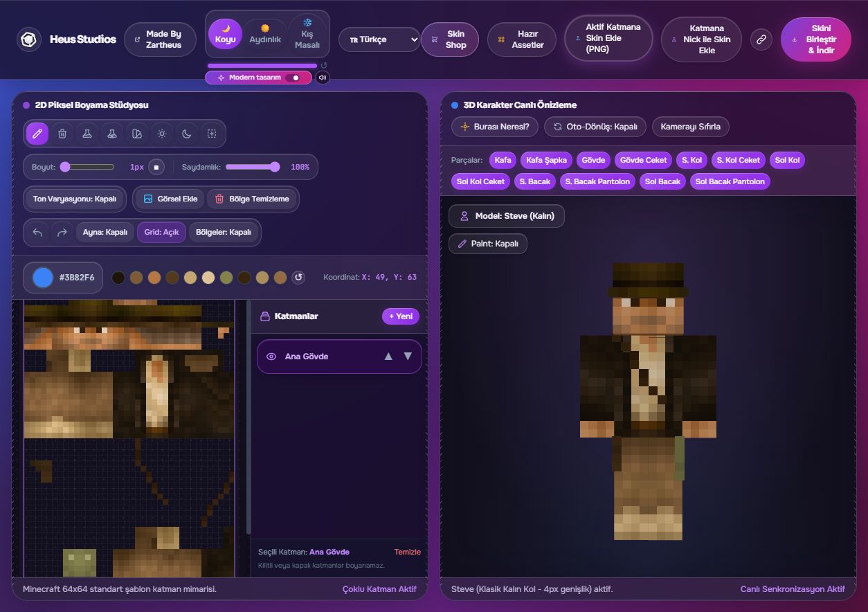Move Ana Gövde layer down
This screenshot has height=612, width=868.
tap(408, 357)
